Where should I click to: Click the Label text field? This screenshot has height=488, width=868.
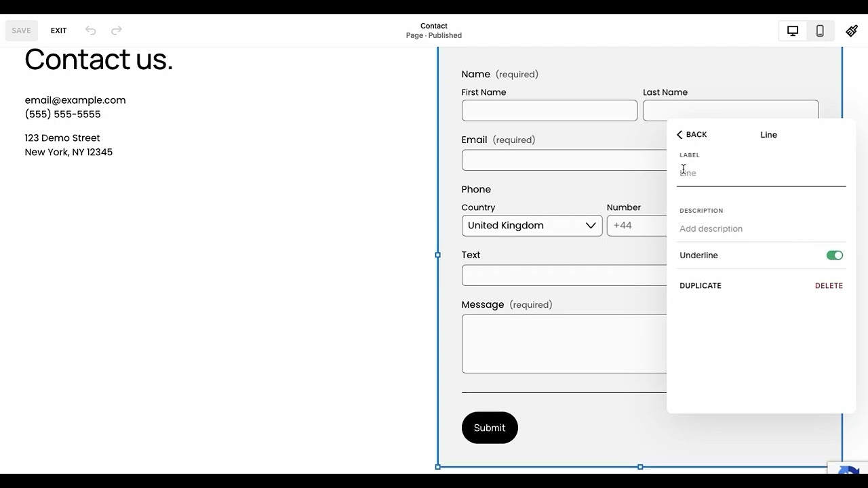pyautogui.click(x=759, y=174)
